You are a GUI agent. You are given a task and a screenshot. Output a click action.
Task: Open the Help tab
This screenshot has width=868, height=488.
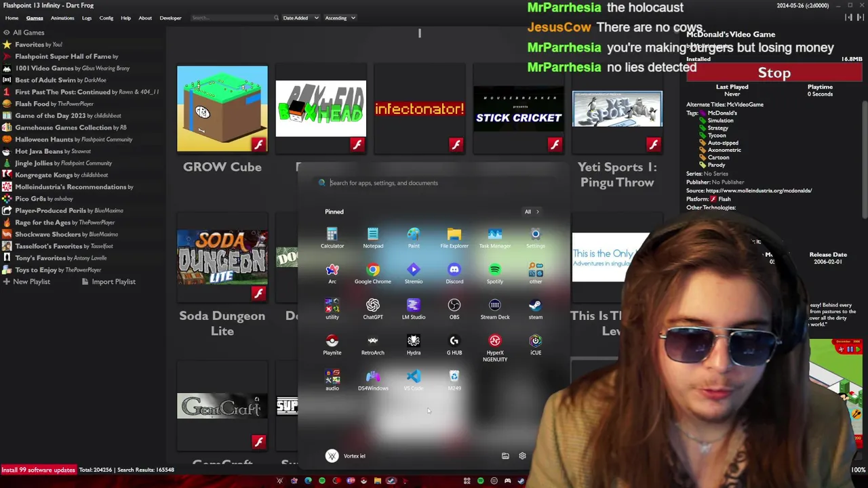click(x=125, y=18)
